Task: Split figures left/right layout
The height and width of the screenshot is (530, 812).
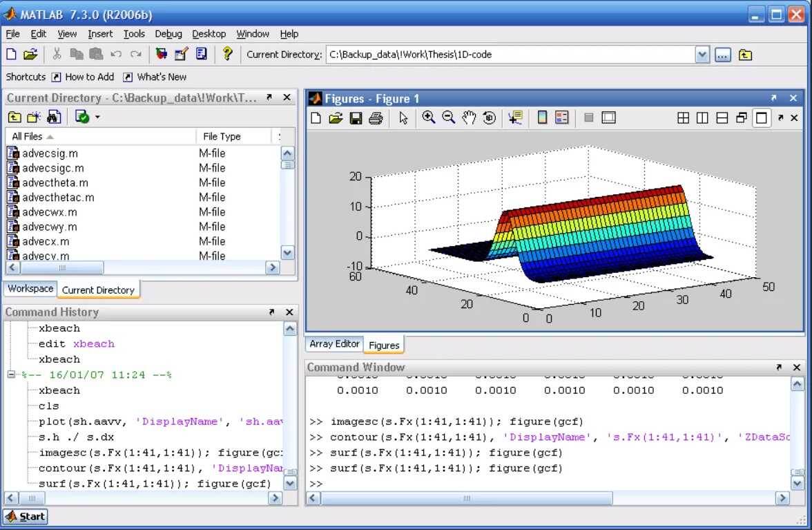Action: coord(702,118)
